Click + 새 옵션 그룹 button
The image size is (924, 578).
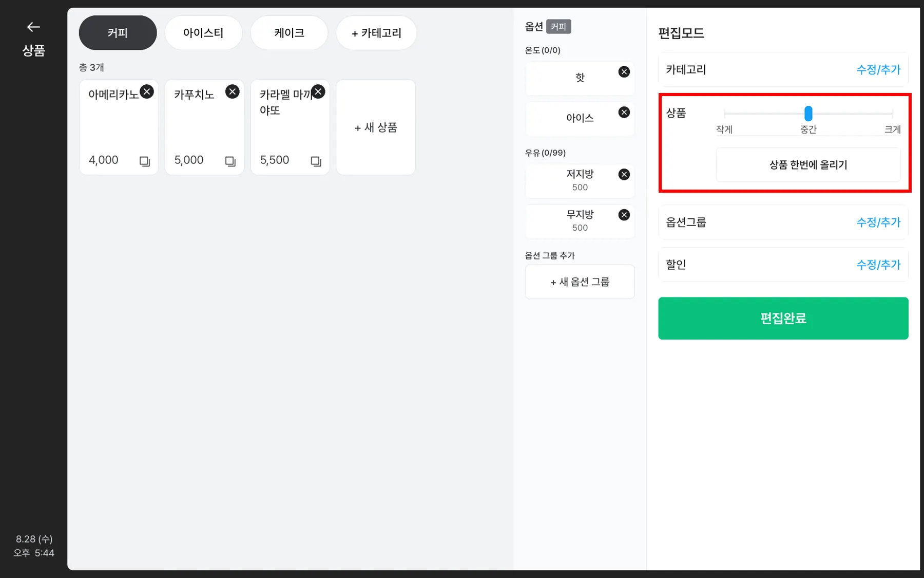[x=580, y=282]
